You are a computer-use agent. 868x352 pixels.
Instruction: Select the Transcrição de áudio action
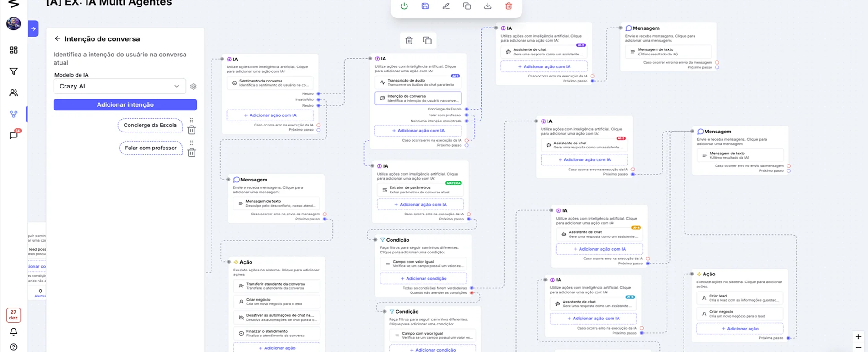point(418,82)
